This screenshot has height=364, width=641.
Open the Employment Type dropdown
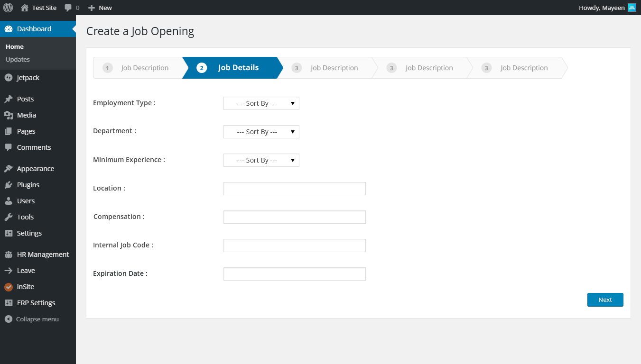click(x=261, y=103)
